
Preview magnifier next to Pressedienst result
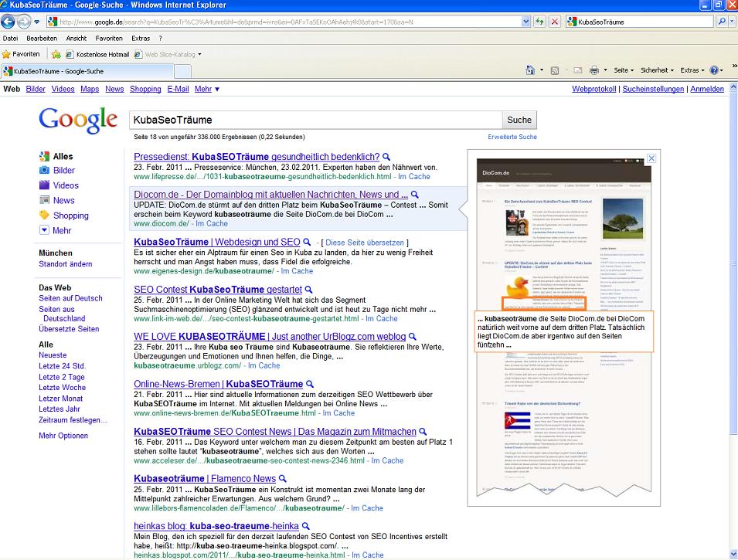pos(386,157)
